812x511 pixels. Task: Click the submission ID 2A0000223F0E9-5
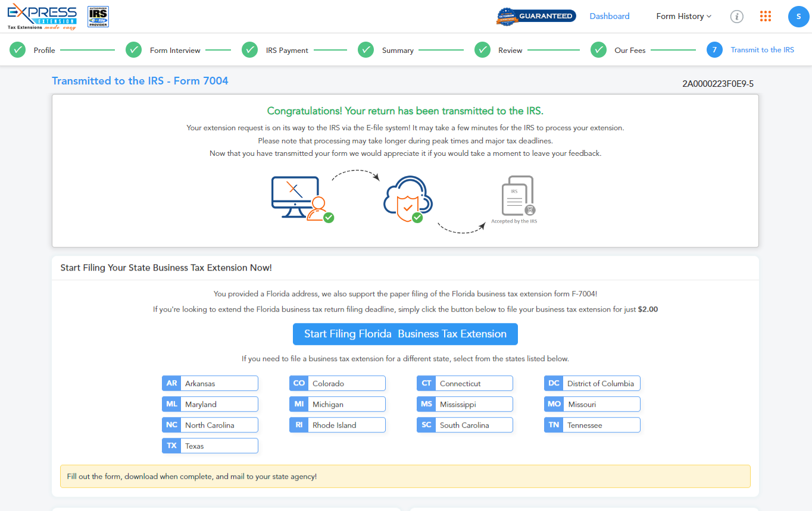click(718, 84)
